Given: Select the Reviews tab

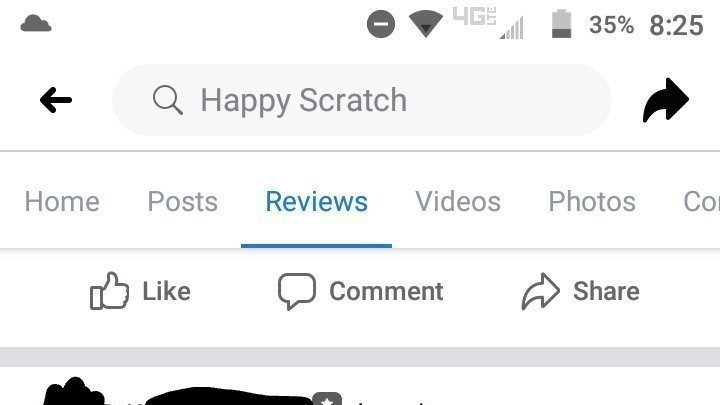Looking at the screenshot, I should point(316,202).
